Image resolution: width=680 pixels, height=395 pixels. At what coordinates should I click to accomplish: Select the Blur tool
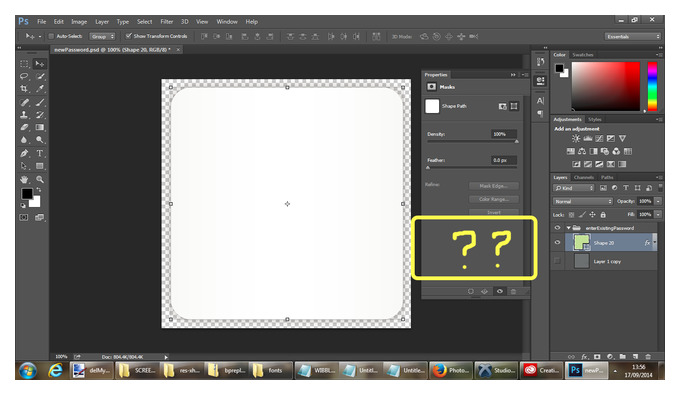(x=24, y=140)
